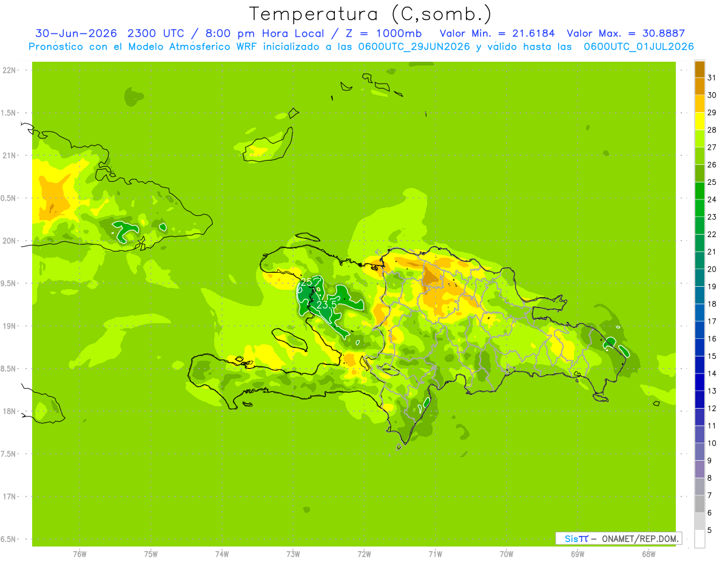Screen dimensions: 728x562
Task: Click colorbar label "17"
Action: (x=712, y=321)
